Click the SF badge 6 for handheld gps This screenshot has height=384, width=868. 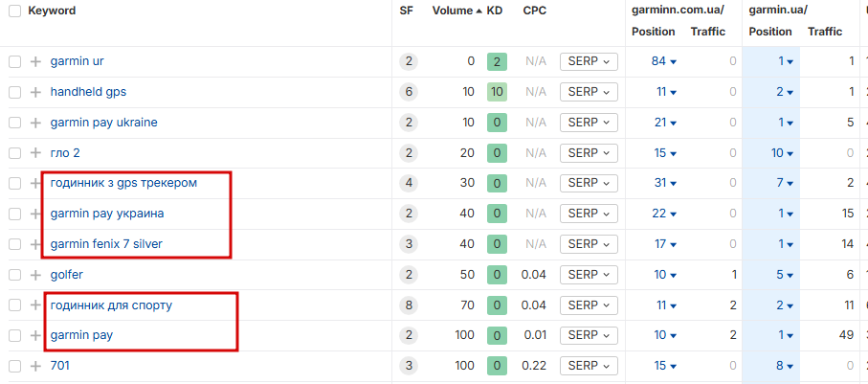(409, 92)
